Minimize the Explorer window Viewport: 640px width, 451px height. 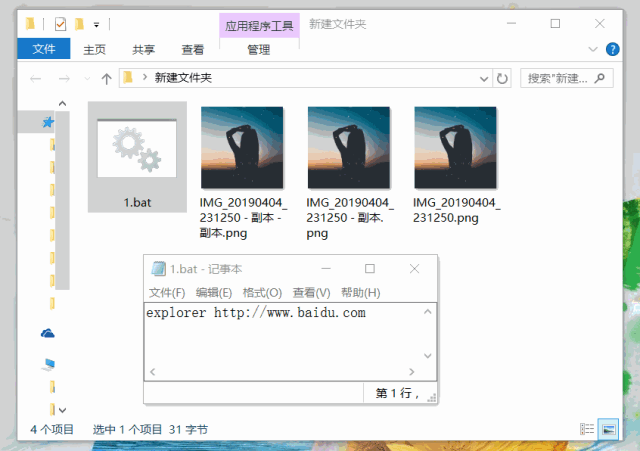(511, 24)
